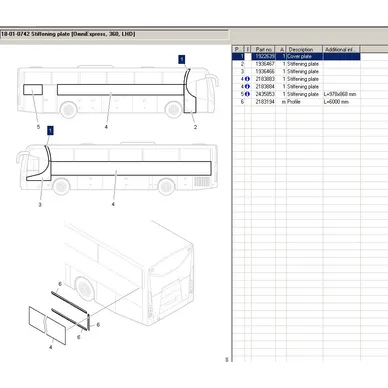Click highlighted callout 1 on top bus view
The width and height of the screenshot is (388, 388).
click(182, 60)
